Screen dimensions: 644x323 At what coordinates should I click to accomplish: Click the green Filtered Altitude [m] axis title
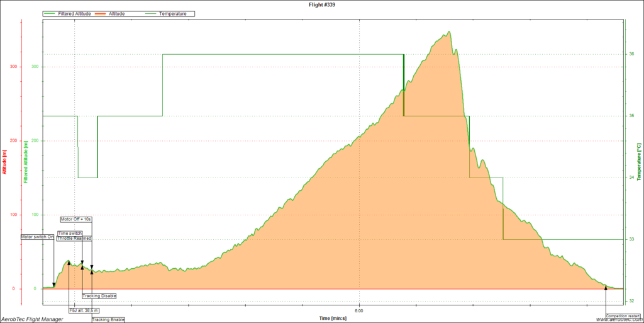[25, 162]
